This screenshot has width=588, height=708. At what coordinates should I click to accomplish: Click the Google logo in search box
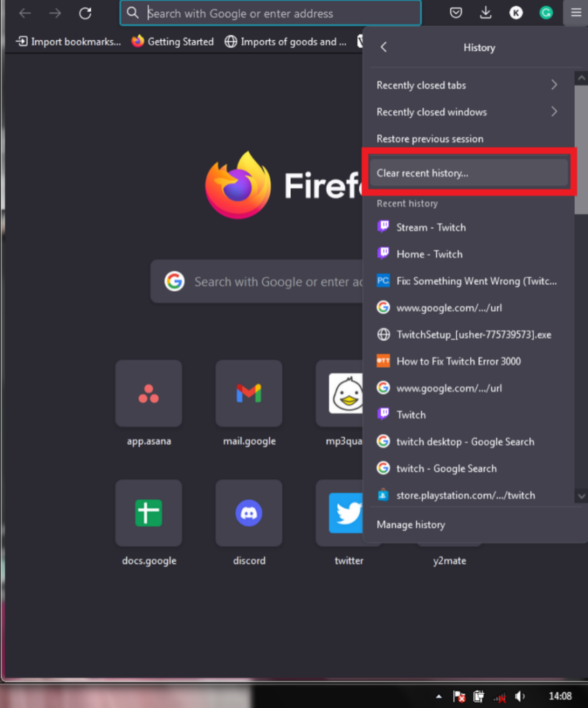tap(175, 281)
